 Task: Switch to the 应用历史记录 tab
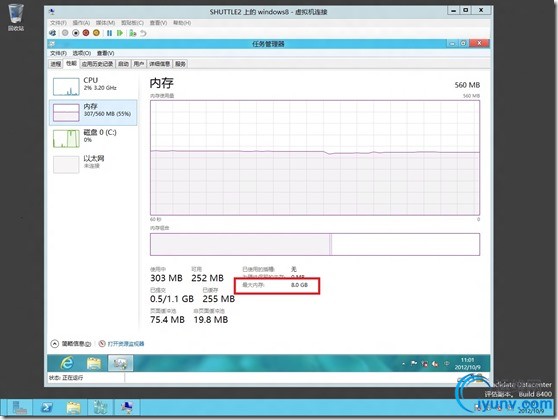point(97,64)
